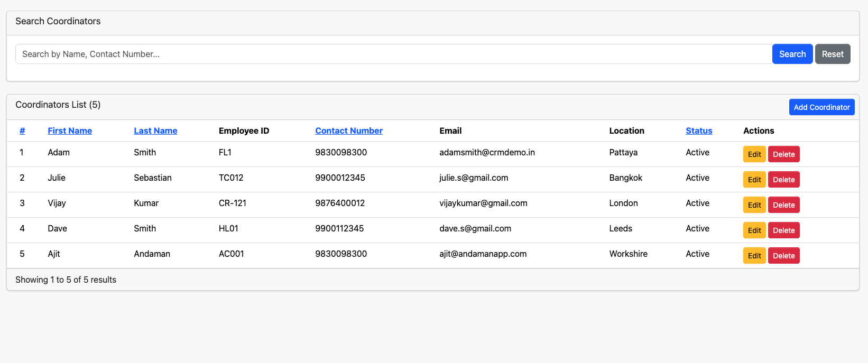Click the Email column header
This screenshot has height=363, width=868.
[x=450, y=131]
